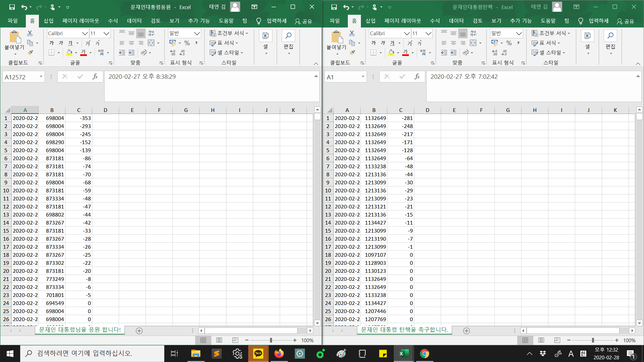Click percent style icon in right window

(x=509, y=43)
